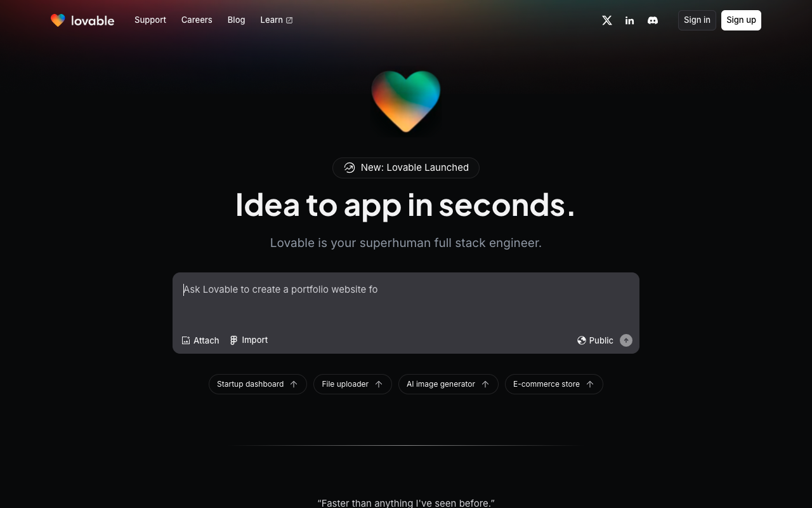Screen dimensions: 812x508
Task: Focus the Ask Lovable prompt text field
Action: click(406, 300)
